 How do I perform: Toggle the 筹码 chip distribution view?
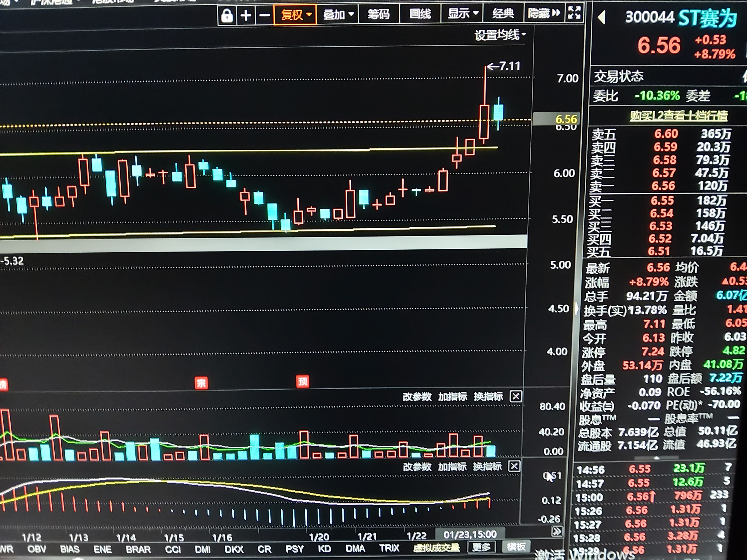click(379, 14)
